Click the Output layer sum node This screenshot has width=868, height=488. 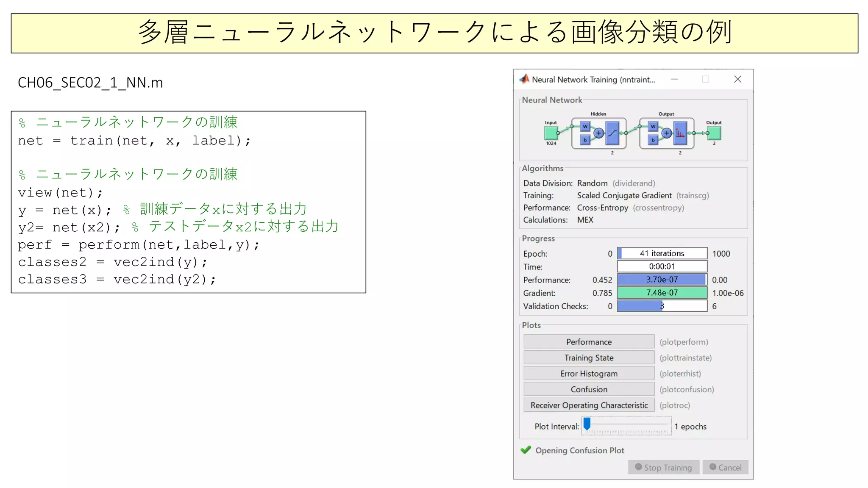coord(667,133)
